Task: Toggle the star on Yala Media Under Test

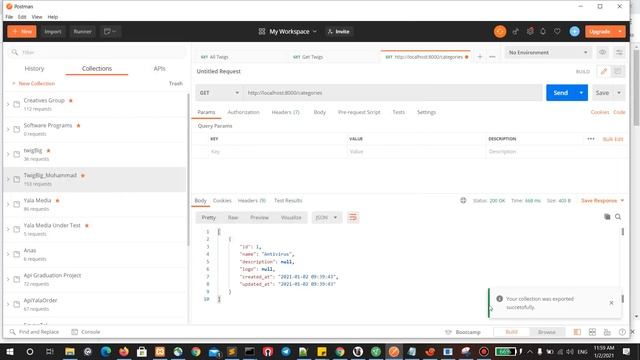Action: pyautogui.click(x=87, y=225)
